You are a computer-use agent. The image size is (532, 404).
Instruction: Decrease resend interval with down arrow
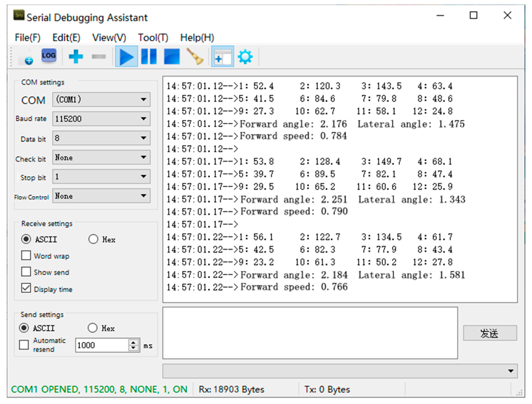(x=133, y=348)
